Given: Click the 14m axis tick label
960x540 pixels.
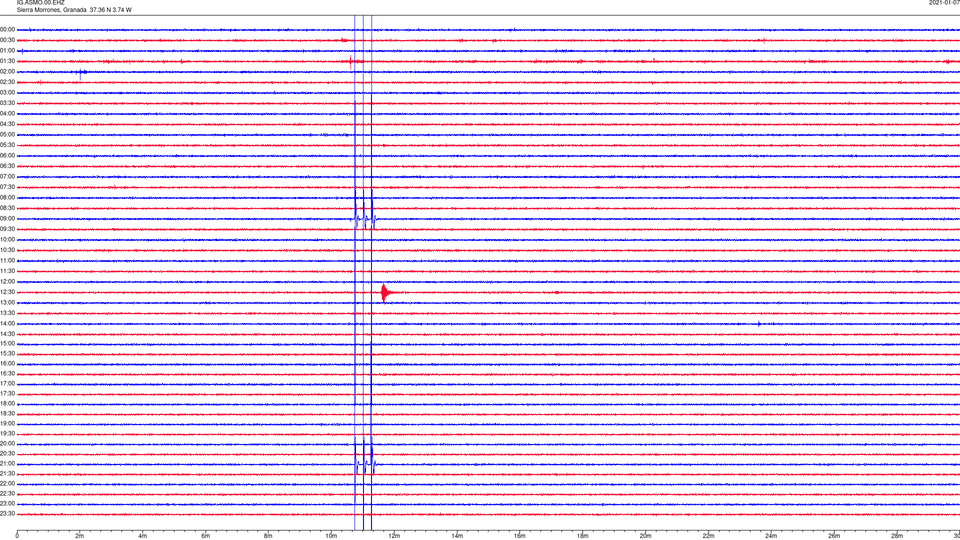Looking at the screenshot, I should pyautogui.click(x=457, y=536).
